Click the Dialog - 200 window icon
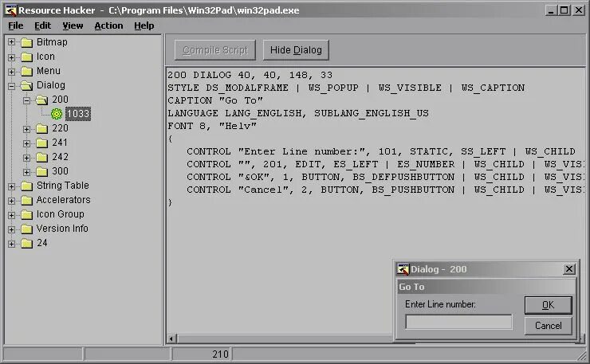590x364 pixels. click(x=403, y=269)
